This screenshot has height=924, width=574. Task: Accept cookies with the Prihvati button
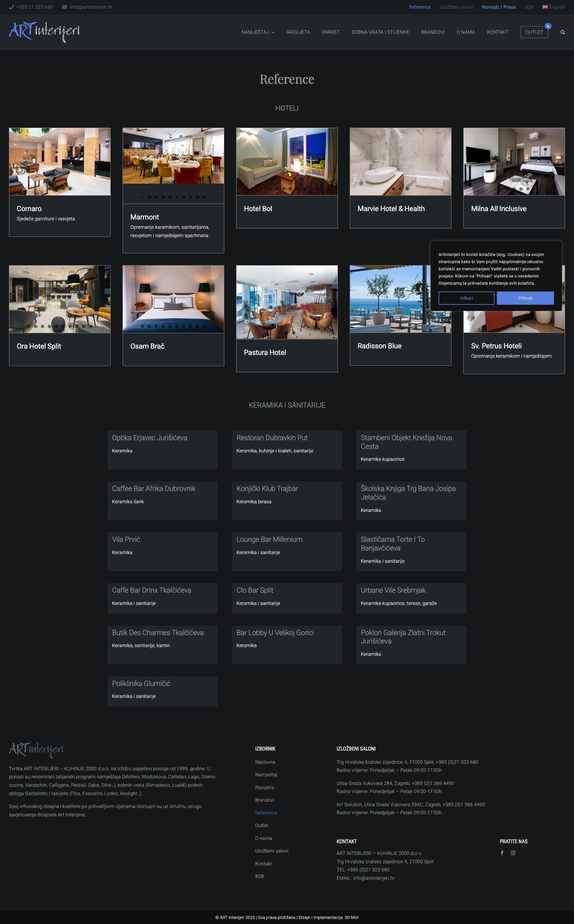525,298
